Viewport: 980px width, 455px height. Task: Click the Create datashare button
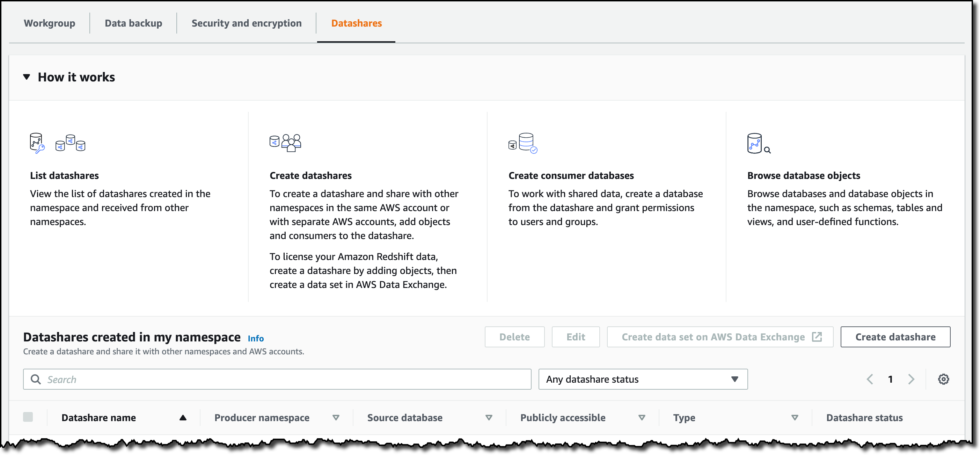point(895,337)
